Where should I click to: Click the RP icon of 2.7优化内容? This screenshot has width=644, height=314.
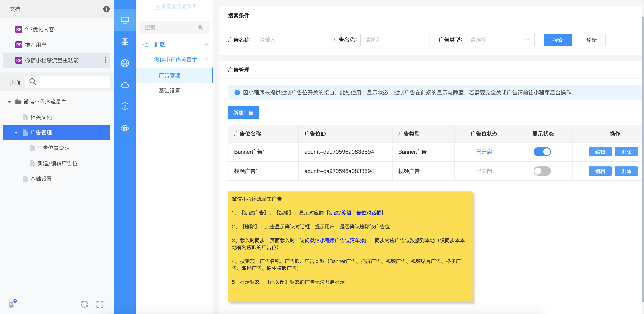point(19,29)
